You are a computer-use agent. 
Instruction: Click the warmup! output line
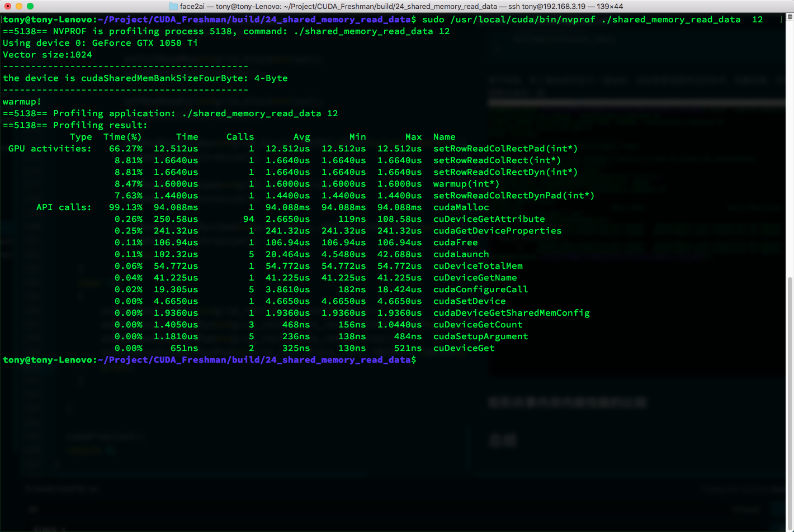coord(22,102)
